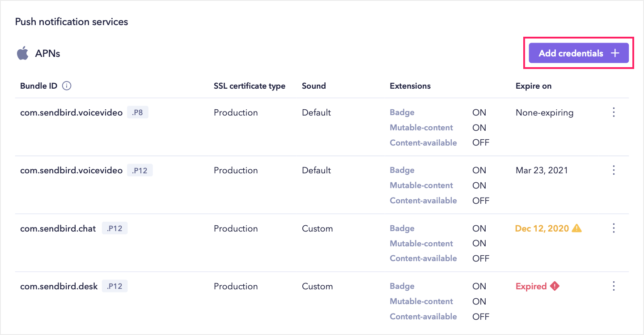Screen dimensions: 644x335
Task: Click the red Expired status text
Action: 531,286
